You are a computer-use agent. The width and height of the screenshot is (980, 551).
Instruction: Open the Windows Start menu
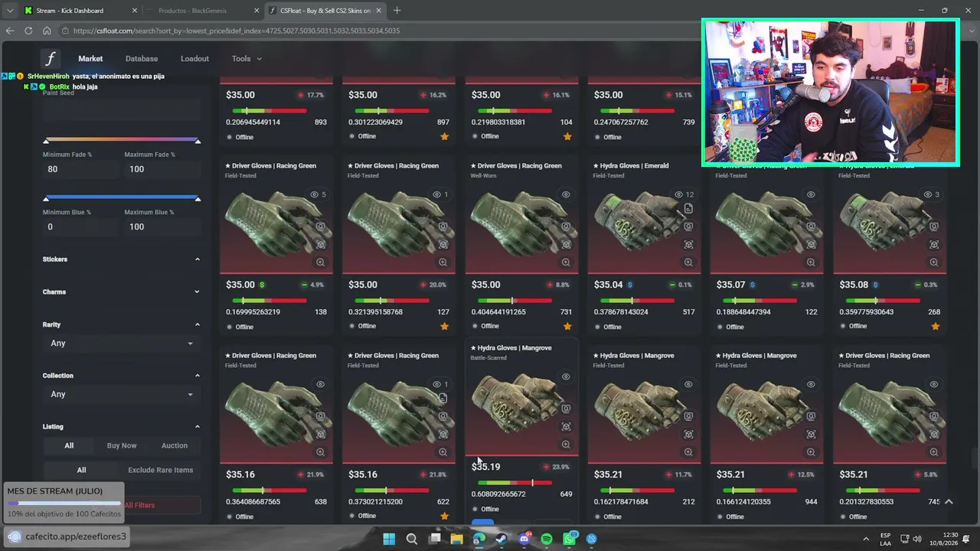(x=389, y=539)
